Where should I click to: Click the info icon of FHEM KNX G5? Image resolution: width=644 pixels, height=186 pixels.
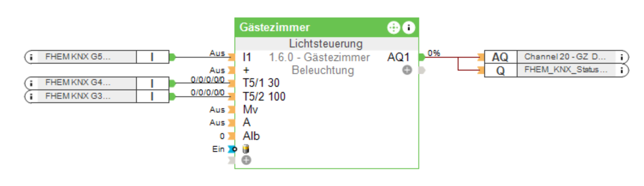(31, 57)
